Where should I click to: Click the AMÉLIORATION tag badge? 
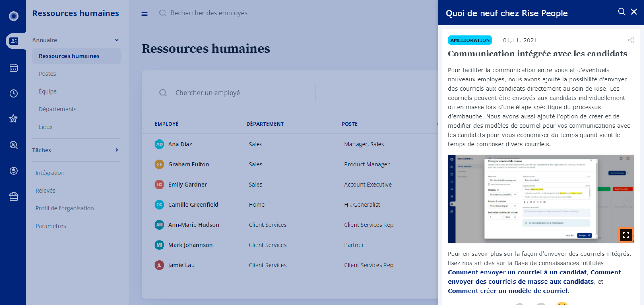pyautogui.click(x=470, y=40)
